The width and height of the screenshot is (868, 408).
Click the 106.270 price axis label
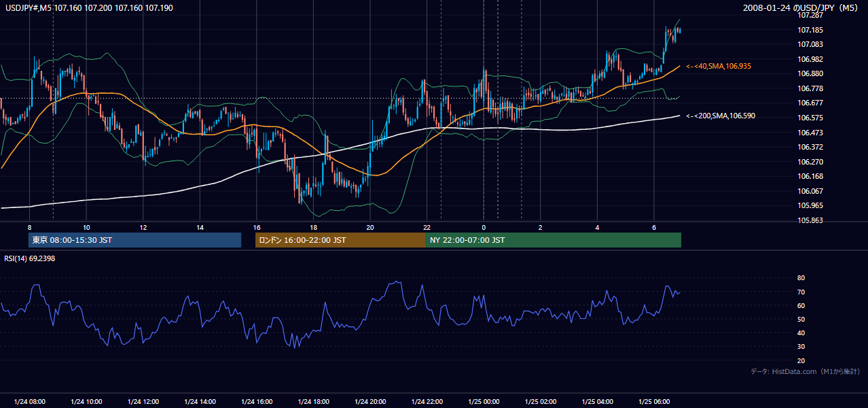click(811, 162)
